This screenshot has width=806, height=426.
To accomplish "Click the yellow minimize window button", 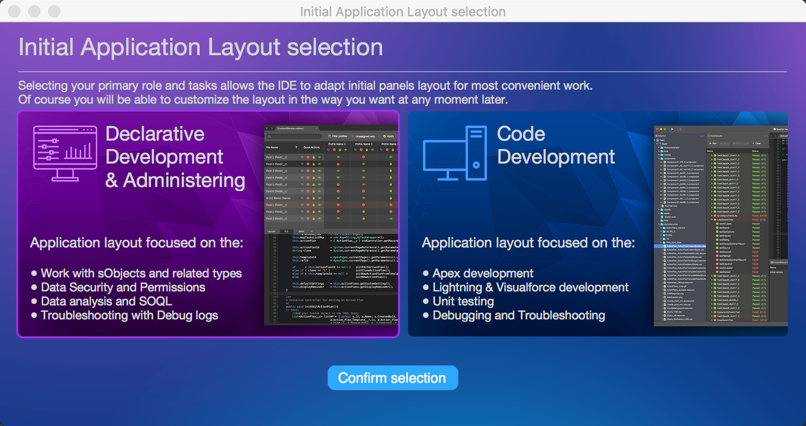I will pos(34,11).
